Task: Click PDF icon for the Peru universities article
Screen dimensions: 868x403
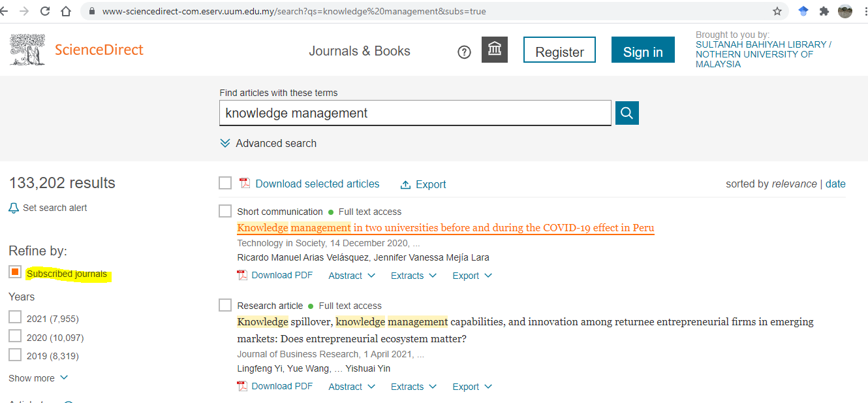Action: (x=242, y=275)
